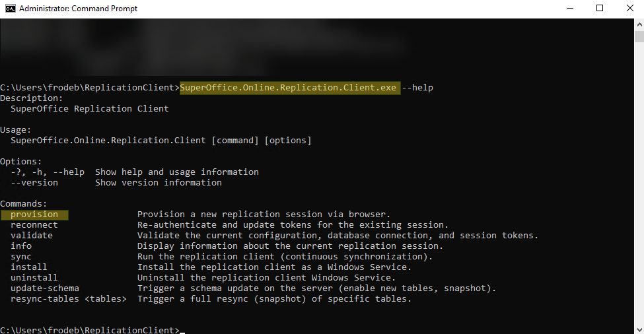Image resolution: width=644 pixels, height=334 pixels.
Task: Click the highlighted provision command
Action: pyautogui.click(x=34, y=215)
